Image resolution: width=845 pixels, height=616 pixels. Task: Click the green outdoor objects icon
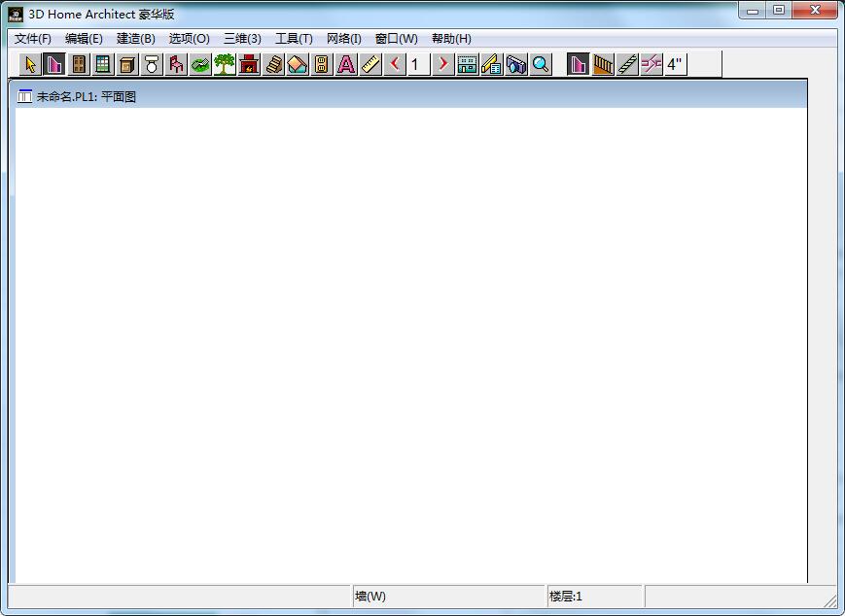(x=200, y=64)
